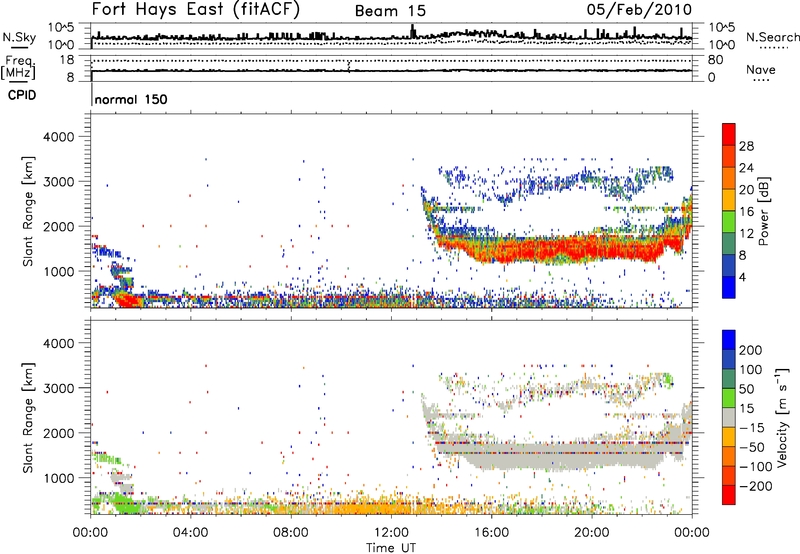Screen dimensions: 800x554
Task: Click the Power scale value '28'
Action: pyautogui.click(x=746, y=146)
